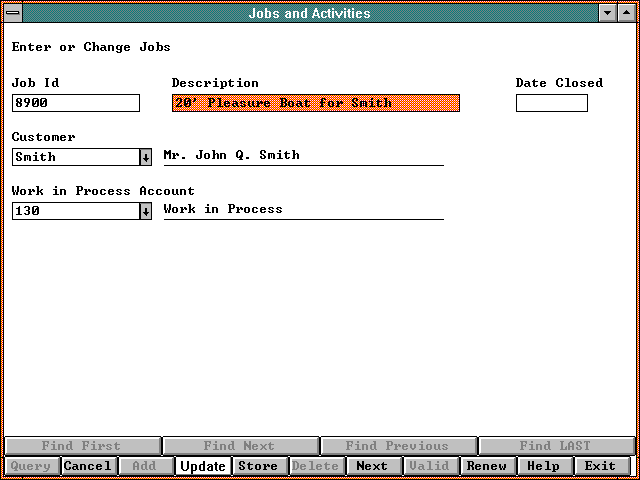Click the Customer combo box showing Smith

[75, 157]
